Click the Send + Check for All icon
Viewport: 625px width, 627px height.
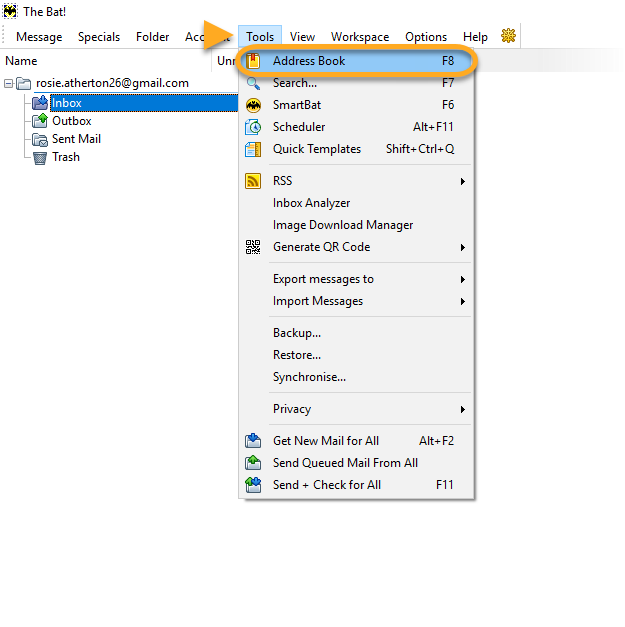coord(253,485)
